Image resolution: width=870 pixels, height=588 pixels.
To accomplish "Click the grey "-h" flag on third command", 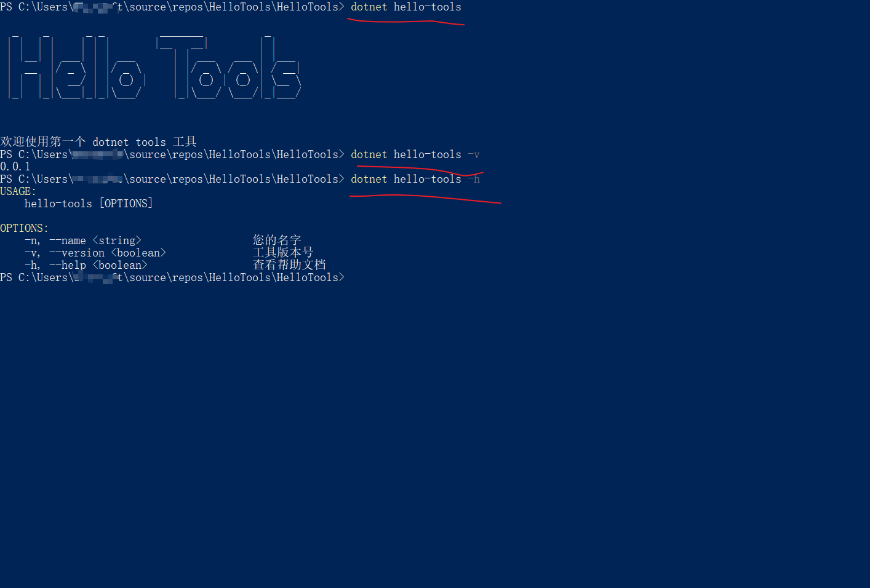I will tap(474, 180).
